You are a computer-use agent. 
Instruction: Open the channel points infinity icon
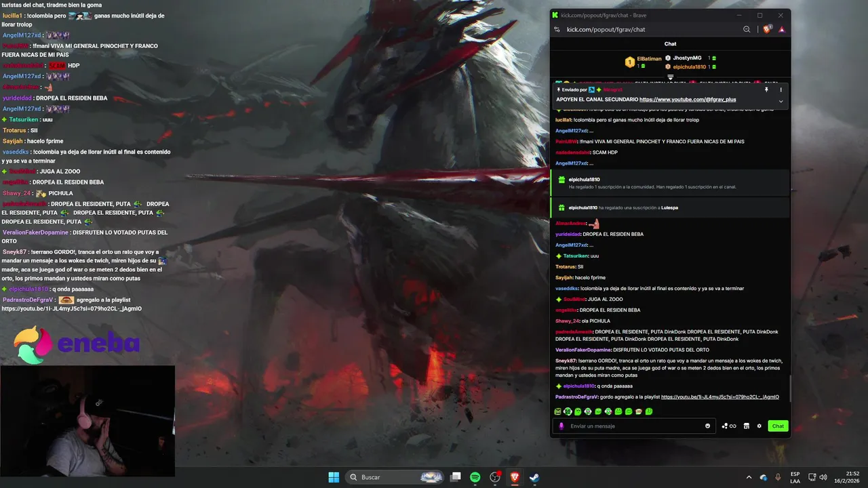(729, 426)
